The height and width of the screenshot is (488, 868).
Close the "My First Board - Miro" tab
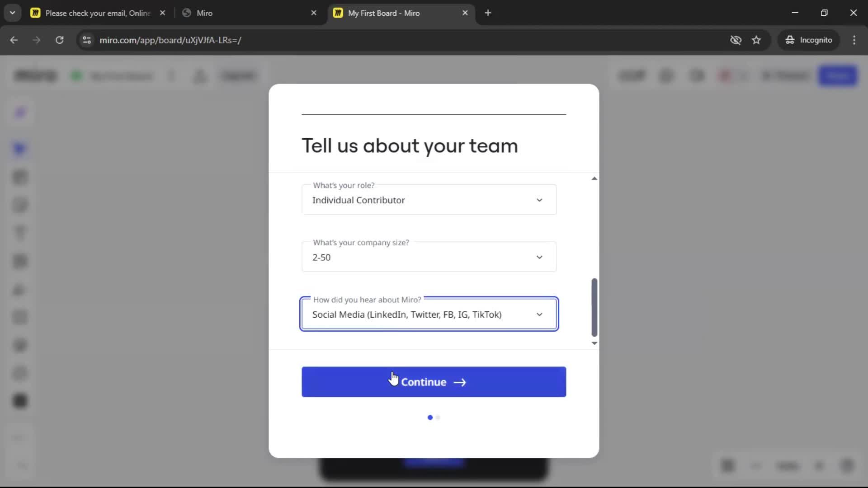[465, 13]
